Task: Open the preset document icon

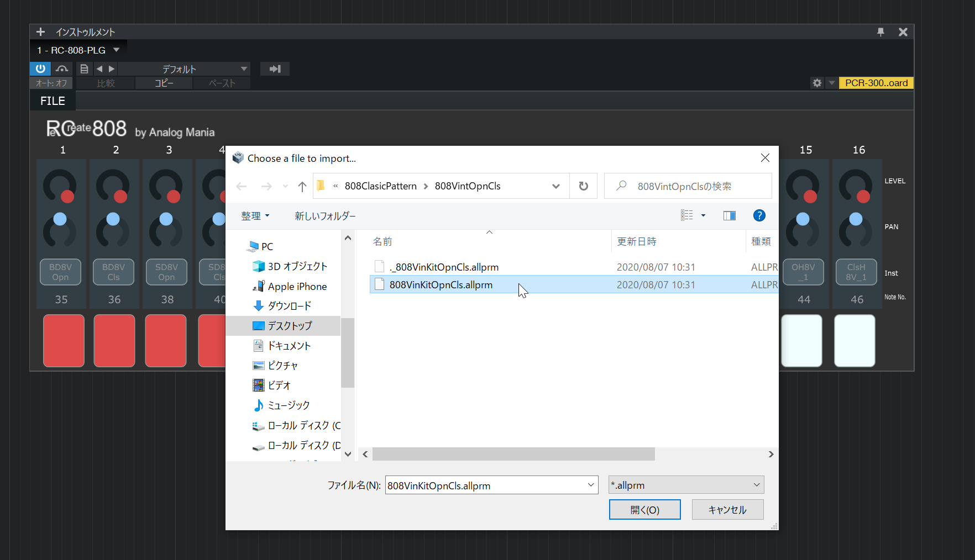Action: click(x=84, y=68)
